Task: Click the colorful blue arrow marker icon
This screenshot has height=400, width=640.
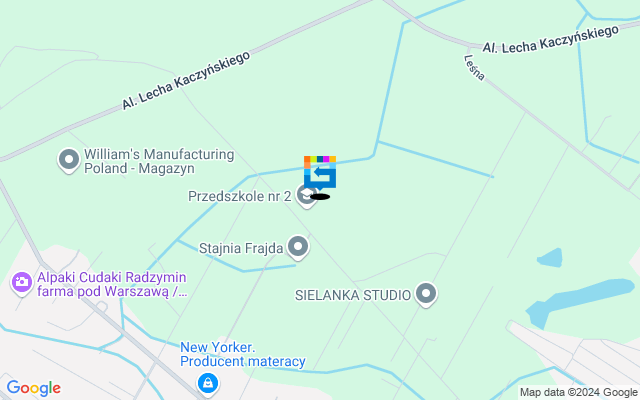Action: (320, 173)
